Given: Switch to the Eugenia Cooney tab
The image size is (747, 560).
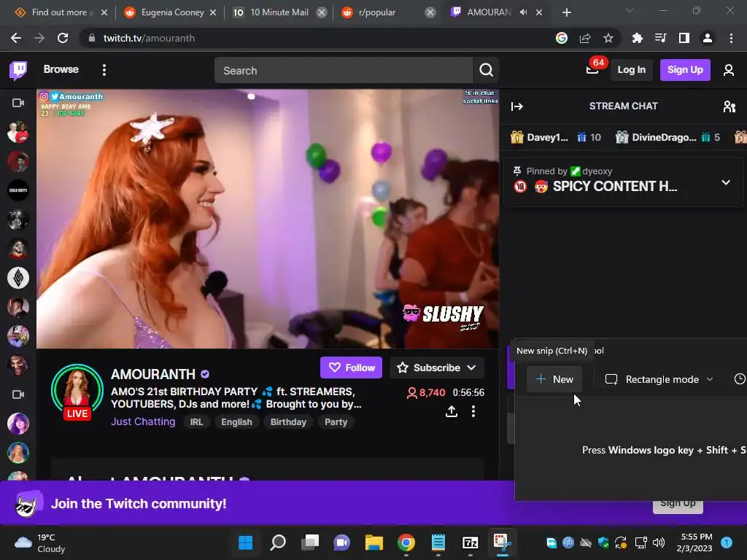Looking at the screenshot, I should (x=171, y=12).
